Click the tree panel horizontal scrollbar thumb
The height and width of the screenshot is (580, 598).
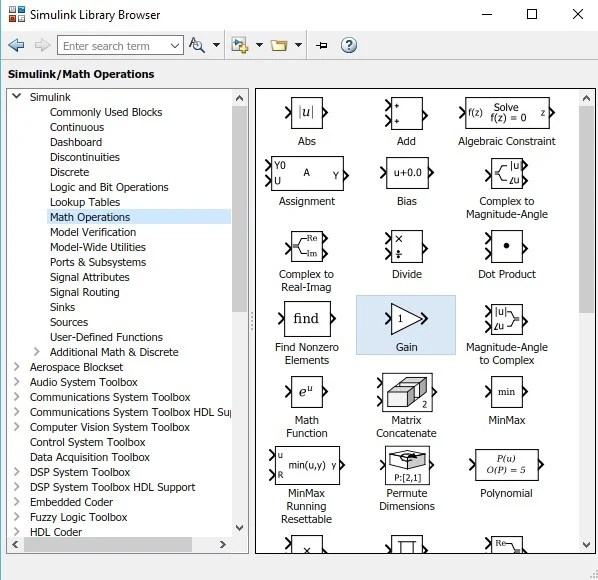[108, 544]
